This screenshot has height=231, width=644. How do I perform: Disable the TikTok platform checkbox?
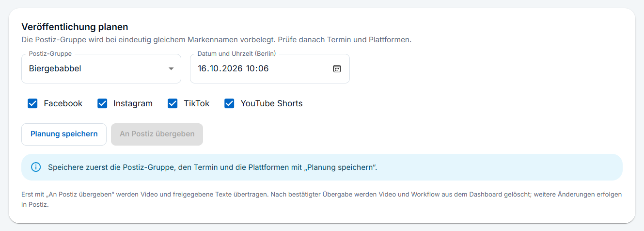pyautogui.click(x=173, y=103)
